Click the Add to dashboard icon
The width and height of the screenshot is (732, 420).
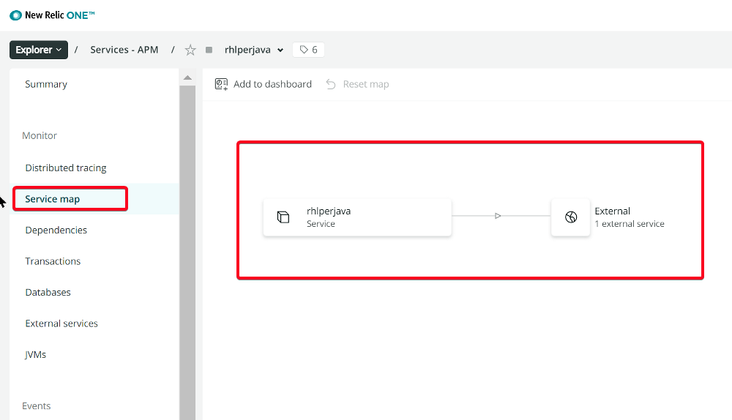click(x=221, y=84)
